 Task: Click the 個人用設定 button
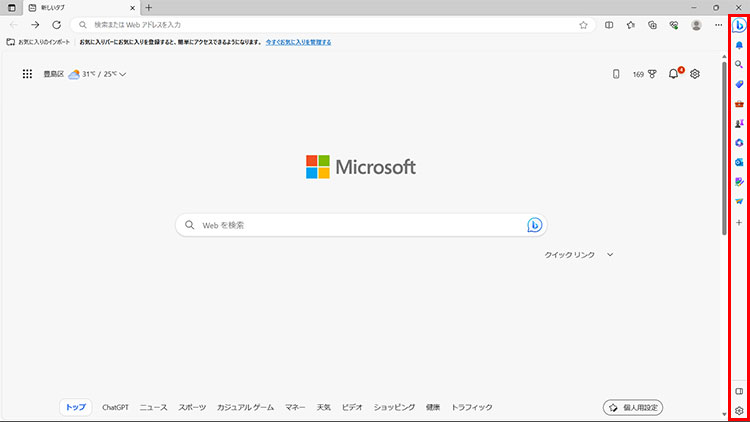click(634, 408)
